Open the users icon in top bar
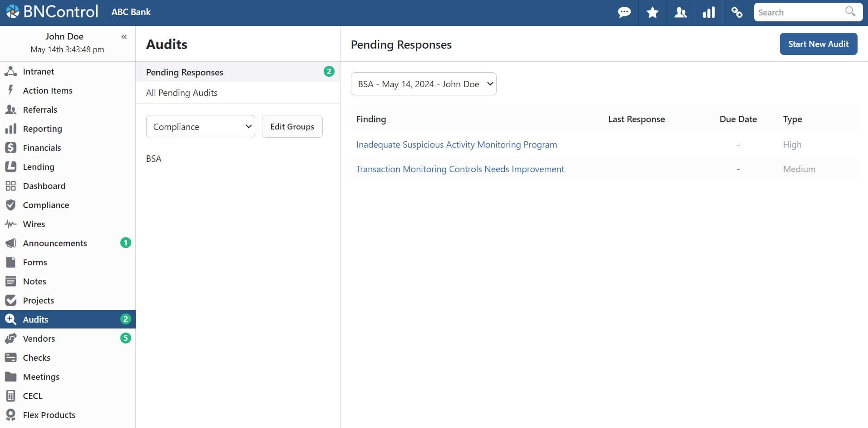 click(681, 12)
